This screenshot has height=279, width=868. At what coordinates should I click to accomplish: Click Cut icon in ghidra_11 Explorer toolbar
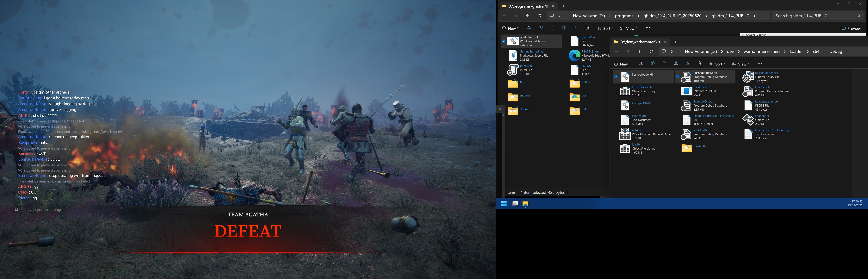pos(529,28)
